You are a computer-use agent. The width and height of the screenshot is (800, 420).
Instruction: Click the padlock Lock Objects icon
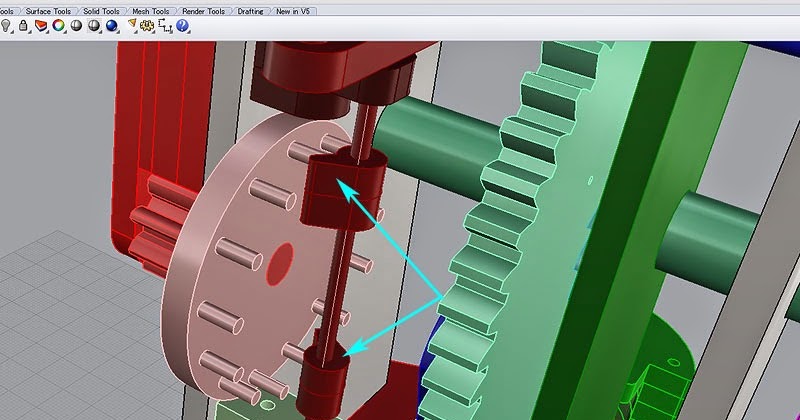(x=23, y=26)
